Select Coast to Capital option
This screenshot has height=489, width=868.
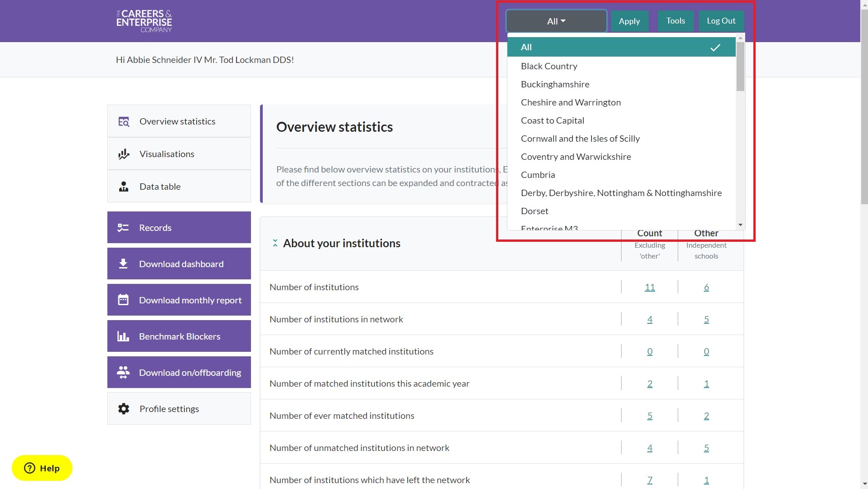[621, 120]
